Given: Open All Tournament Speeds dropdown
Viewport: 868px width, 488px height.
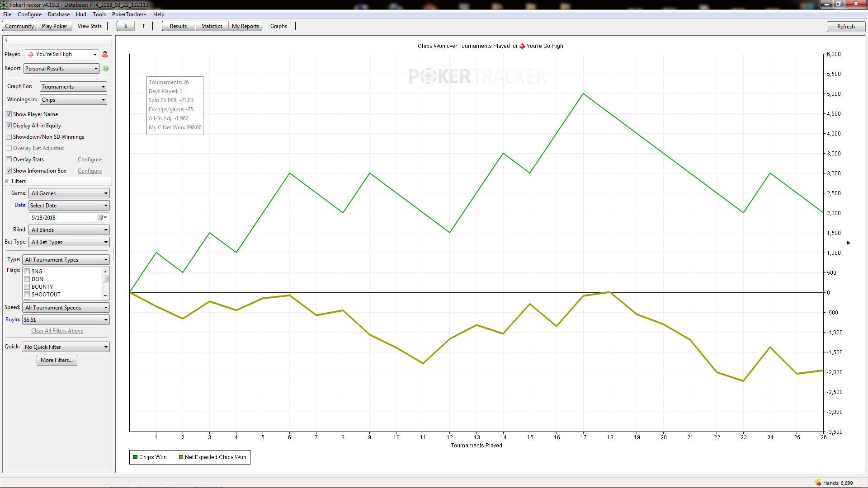Looking at the screenshot, I should pyautogui.click(x=66, y=308).
